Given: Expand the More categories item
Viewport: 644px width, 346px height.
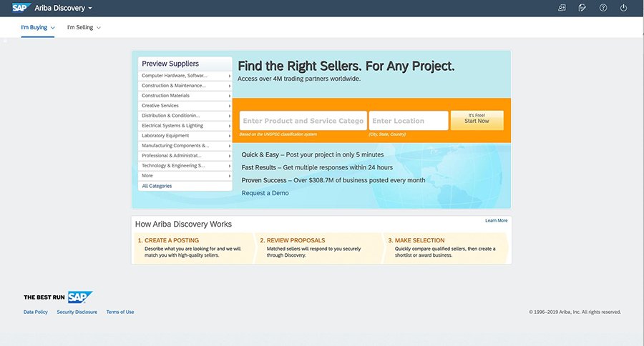Looking at the screenshot, I should point(185,176).
